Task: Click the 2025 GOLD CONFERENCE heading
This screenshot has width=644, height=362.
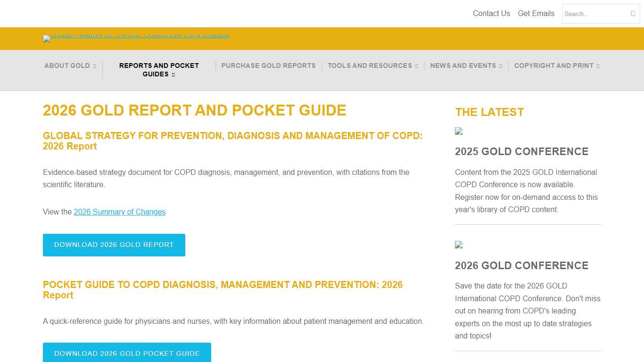Action: tap(521, 151)
